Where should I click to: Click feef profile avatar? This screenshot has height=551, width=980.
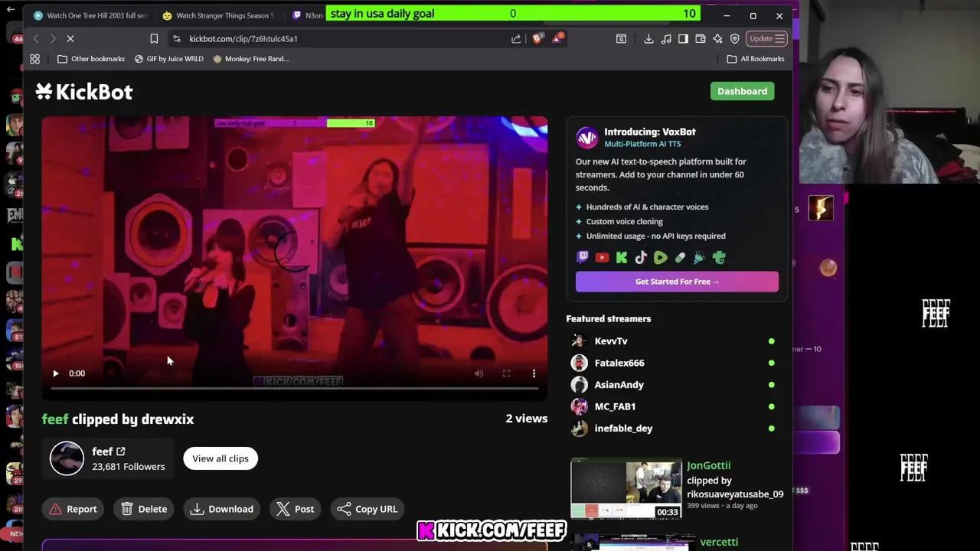pos(67,458)
